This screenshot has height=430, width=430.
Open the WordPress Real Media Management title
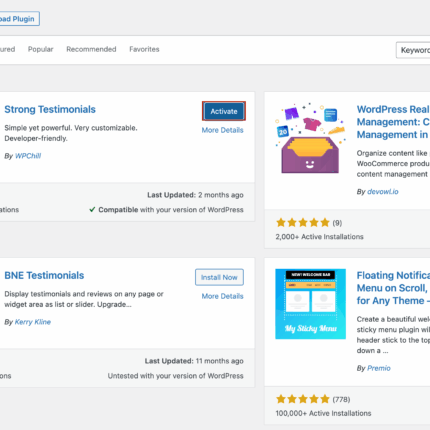click(x=393, y=122)
